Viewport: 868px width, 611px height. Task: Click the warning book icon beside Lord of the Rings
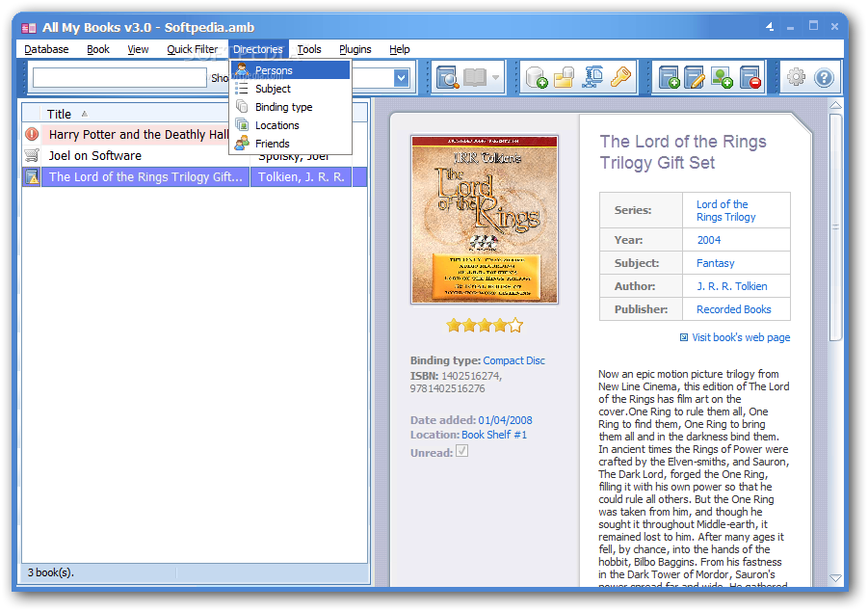tap(32, 176)
